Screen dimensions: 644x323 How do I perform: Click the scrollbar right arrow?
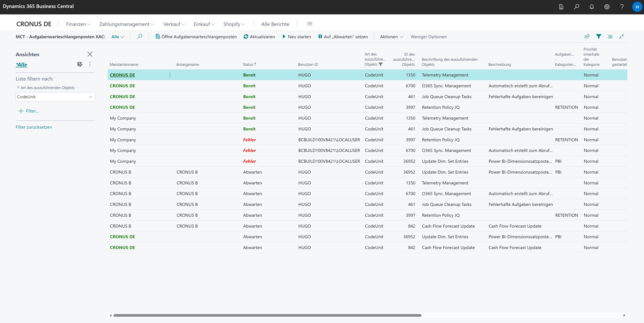coord(624,315)
